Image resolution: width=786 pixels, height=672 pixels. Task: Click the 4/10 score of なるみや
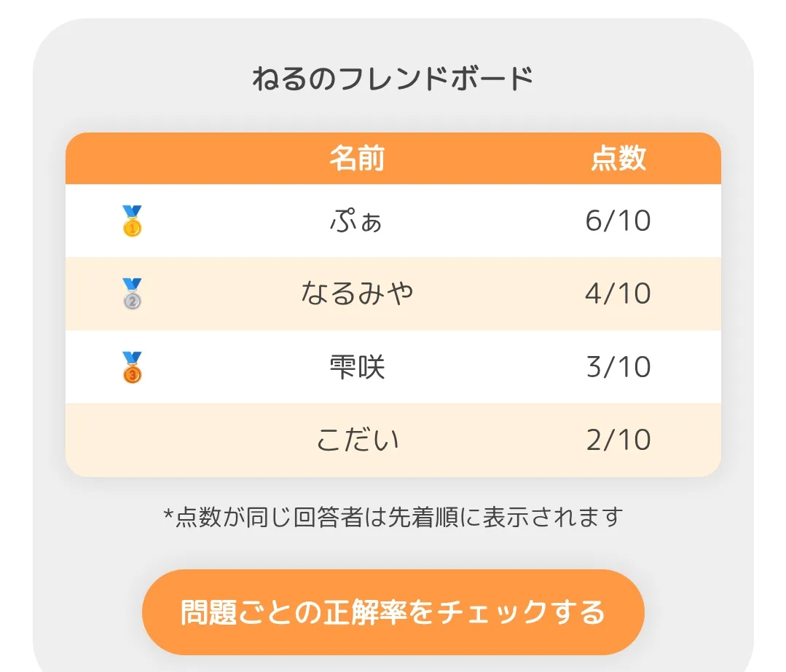[x=618, y=293]
